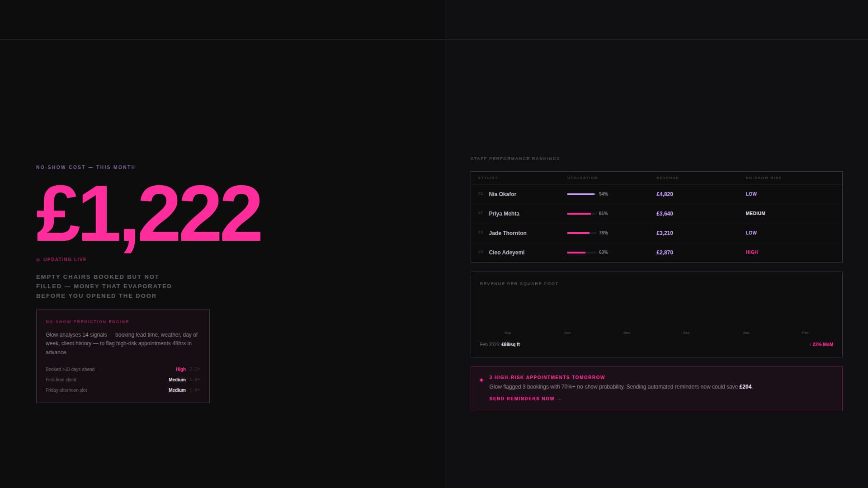This screenshot has width=868, height=488.
Task: Click Jade Thornton's LOW risk label
Action: (751, 233)
